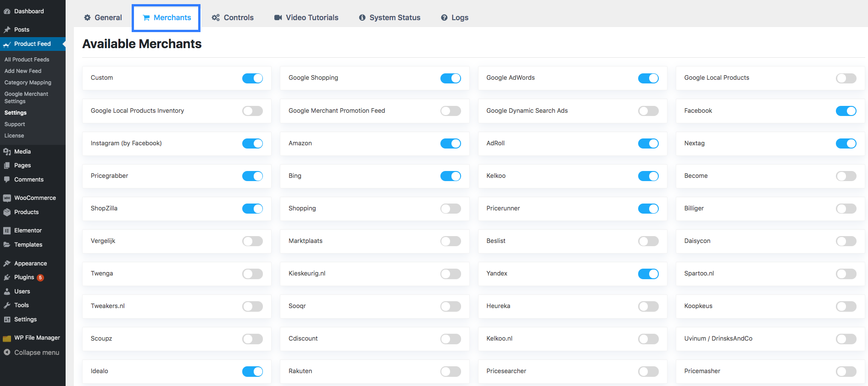This screenshot has width=868, height=386.
Task: Click the Collapse menu arrow icon
Action: coord(7,353)
